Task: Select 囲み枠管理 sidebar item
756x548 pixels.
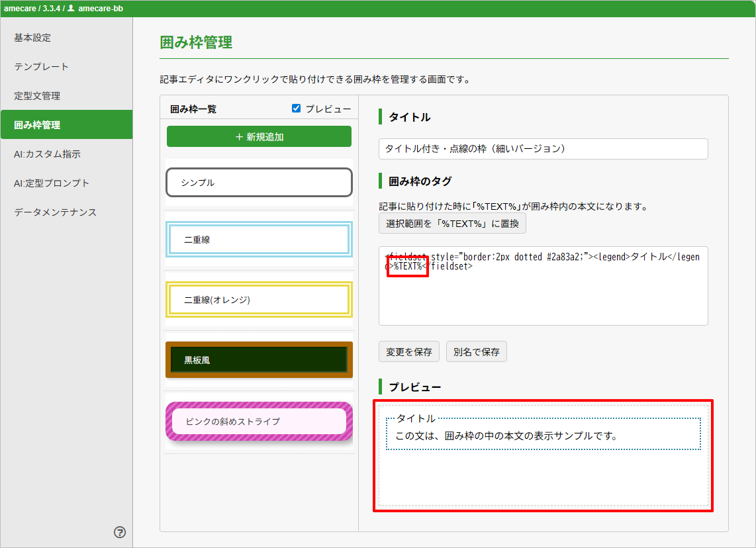Action: click(37, 125)
